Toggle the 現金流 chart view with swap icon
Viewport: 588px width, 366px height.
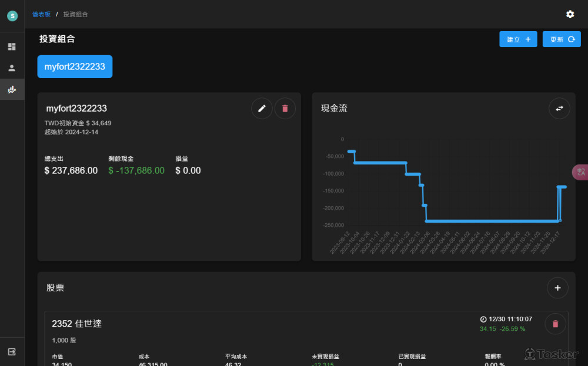(x=559, y=108)
